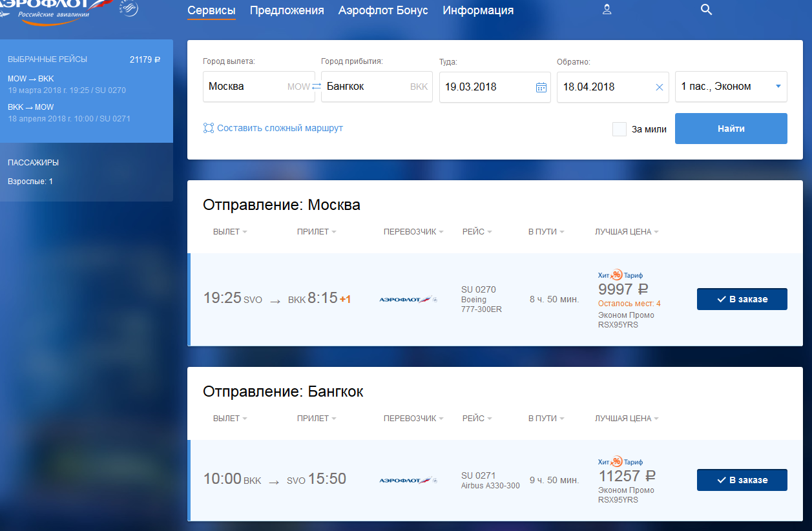Screen dimensions: 812x531
Task: Click flight number SU 0271 in results
Action: [479, 475]
